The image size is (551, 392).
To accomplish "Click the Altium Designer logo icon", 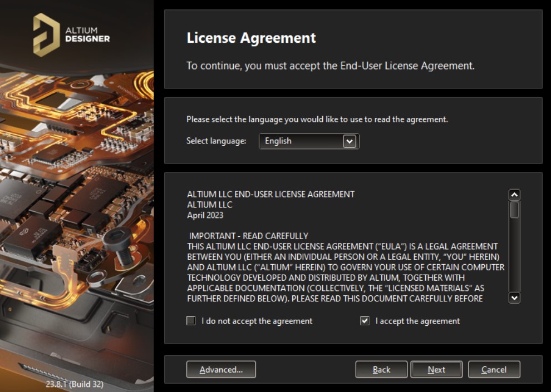I will coord(46,34).
